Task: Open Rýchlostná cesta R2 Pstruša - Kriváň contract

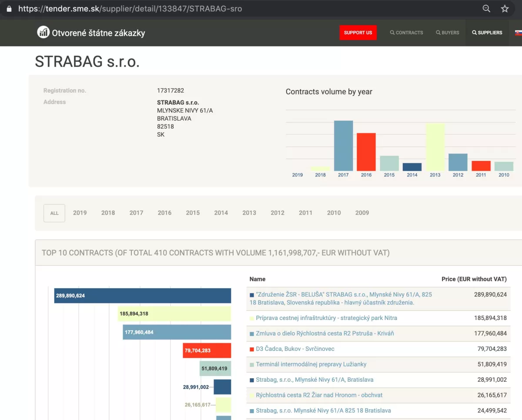Action: pyautogui.click(x=325, y=333)
